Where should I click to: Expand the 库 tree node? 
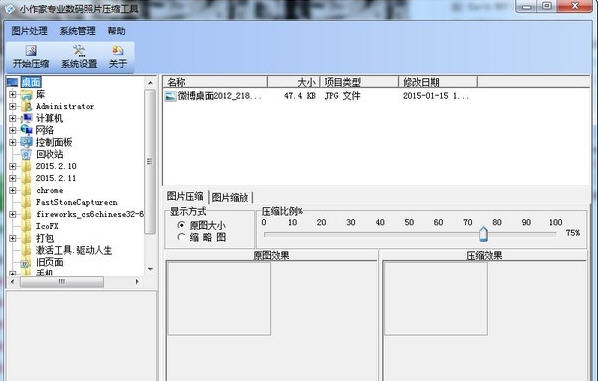pos(13,94)
